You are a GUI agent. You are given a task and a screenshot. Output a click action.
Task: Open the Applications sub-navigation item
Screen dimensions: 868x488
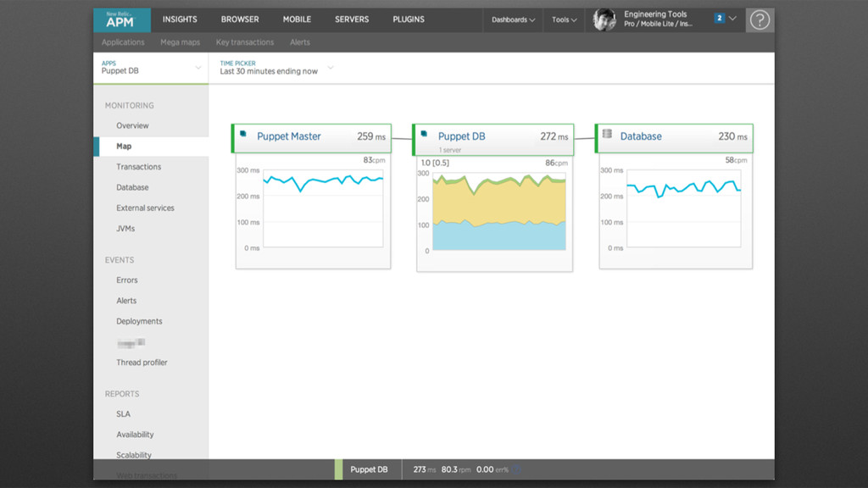[123, 42]
